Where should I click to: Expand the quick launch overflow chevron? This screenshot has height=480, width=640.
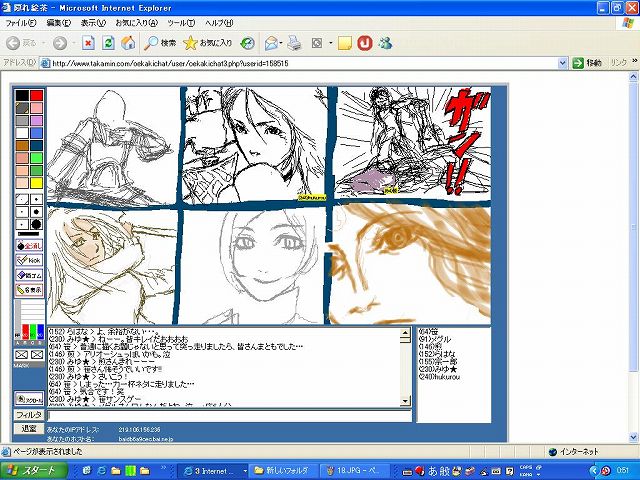pyautogui.click(x=163, y=468)
